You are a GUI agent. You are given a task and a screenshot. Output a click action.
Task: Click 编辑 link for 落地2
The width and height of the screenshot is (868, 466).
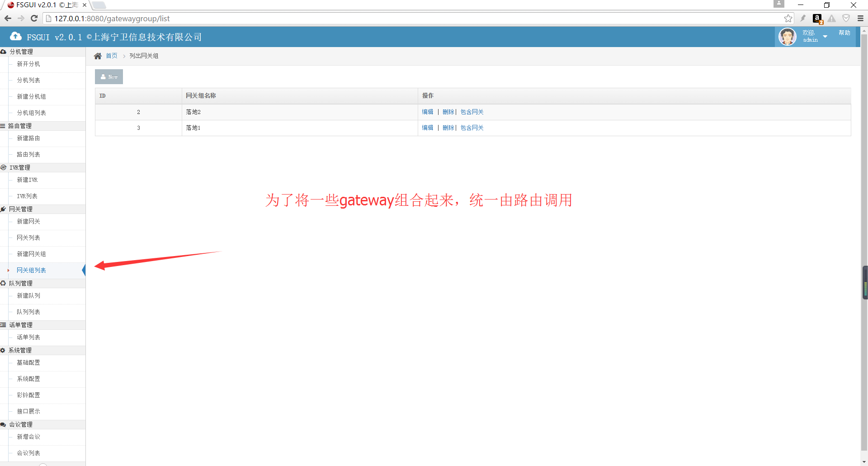click(427, 112)
